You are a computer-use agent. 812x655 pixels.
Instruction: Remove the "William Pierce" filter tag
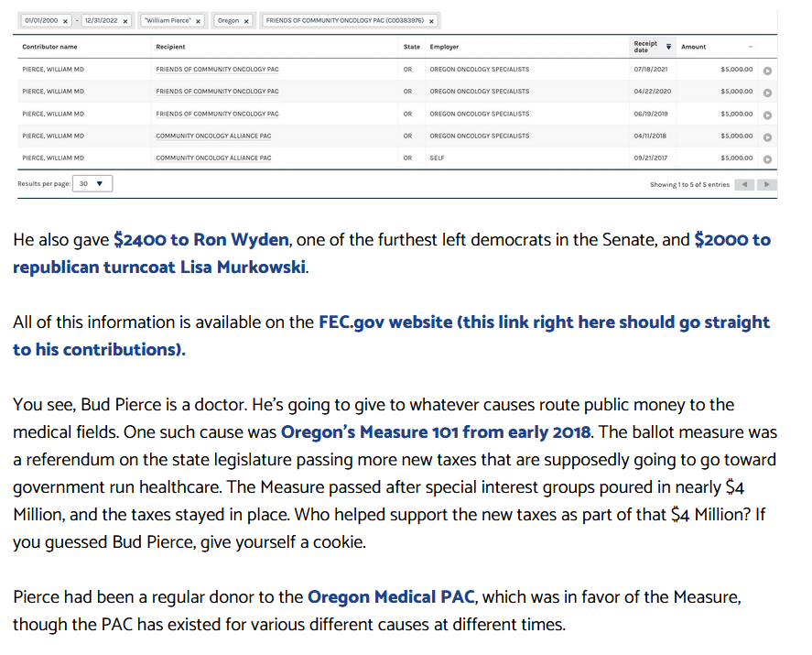point(198,20)
